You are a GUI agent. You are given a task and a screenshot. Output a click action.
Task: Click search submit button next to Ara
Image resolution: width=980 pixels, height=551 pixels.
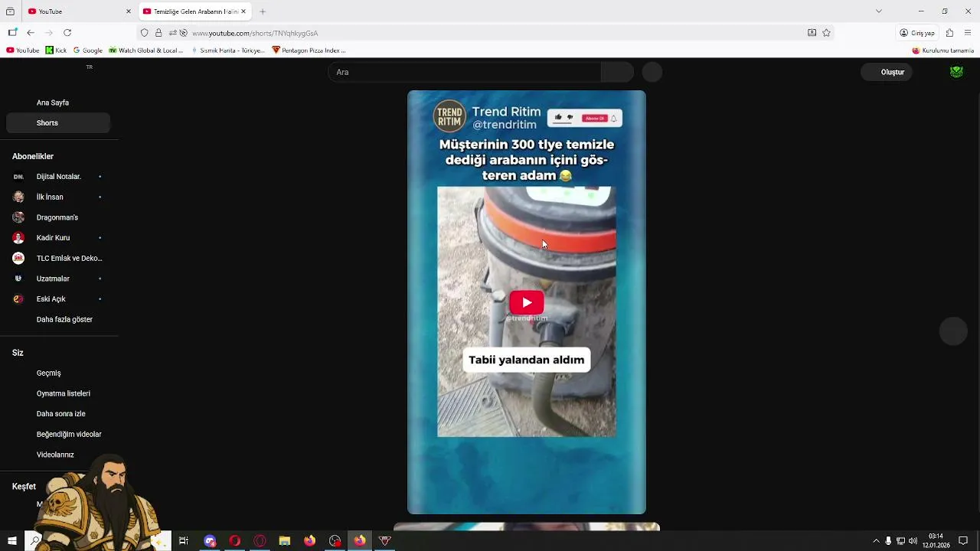tap(618, 72)
